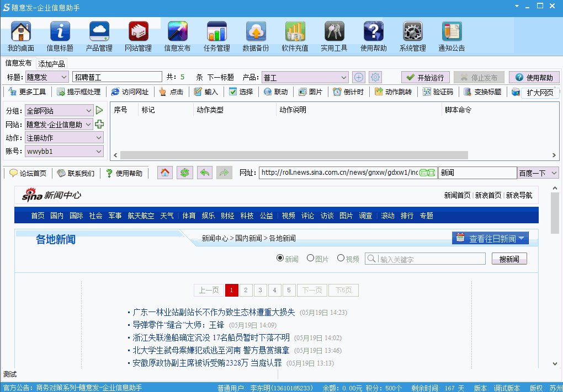Screen dimensions: 563x392
Task: Switch to the 信息发布 tab
Action: (18, 63)
